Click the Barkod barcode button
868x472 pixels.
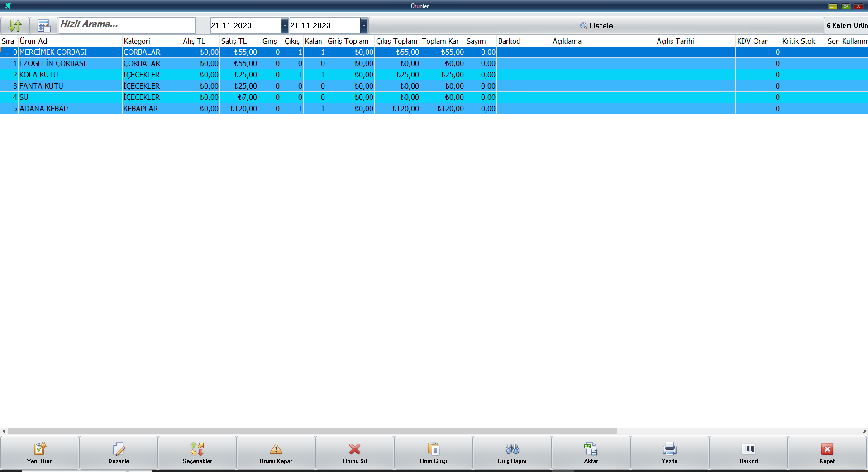coord(749,453)
